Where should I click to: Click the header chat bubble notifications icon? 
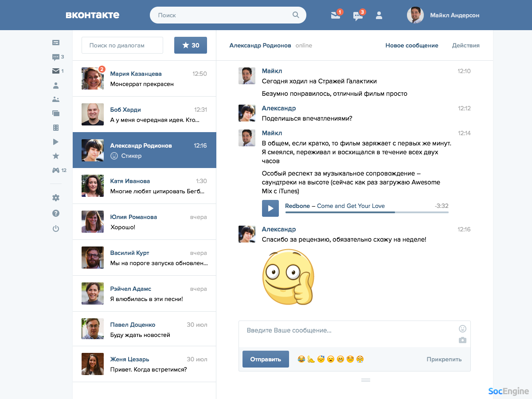(x=357, y=16)
